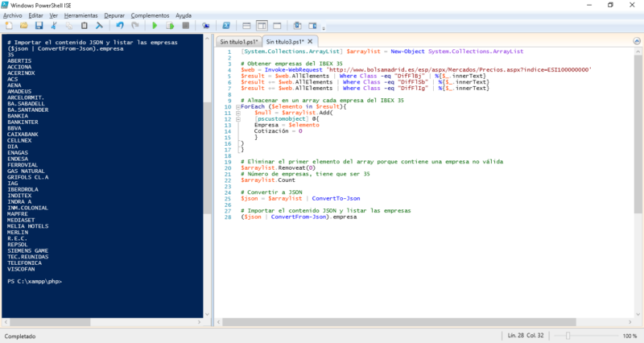The width and height of the screenshot is (644, 343).
Task: Adjust the zoom slider in status bar
Action: pos(568,335)
